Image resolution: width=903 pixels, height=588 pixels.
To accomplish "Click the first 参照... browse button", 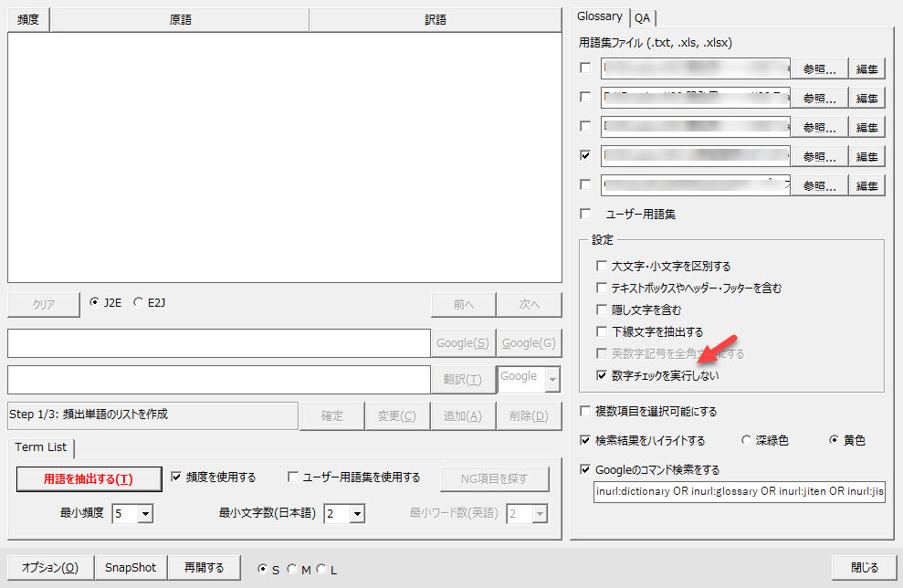I will [x=819, y=68].
